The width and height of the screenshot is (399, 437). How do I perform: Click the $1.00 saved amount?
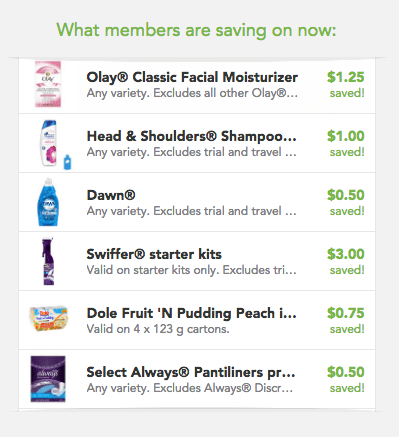tap(346, 136)
